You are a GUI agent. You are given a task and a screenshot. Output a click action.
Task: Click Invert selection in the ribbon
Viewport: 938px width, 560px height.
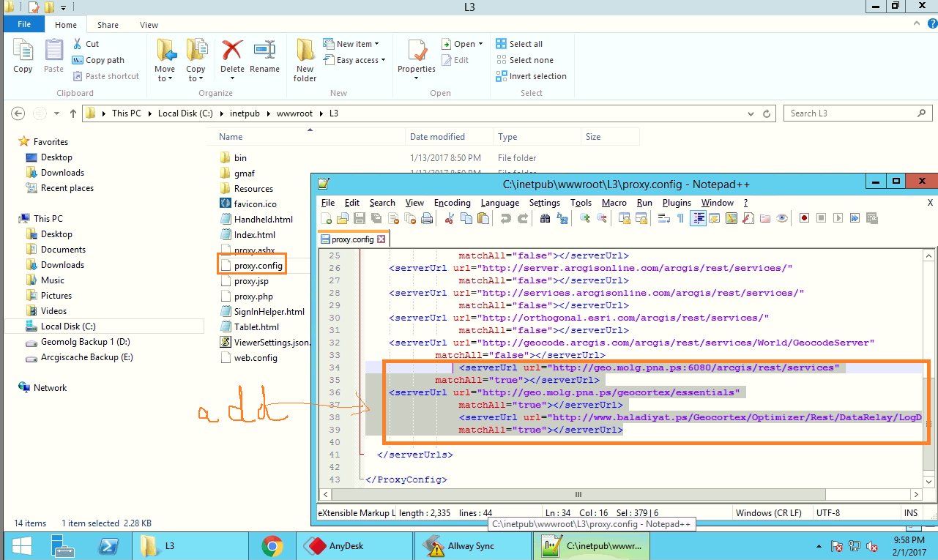click(531, 76)
